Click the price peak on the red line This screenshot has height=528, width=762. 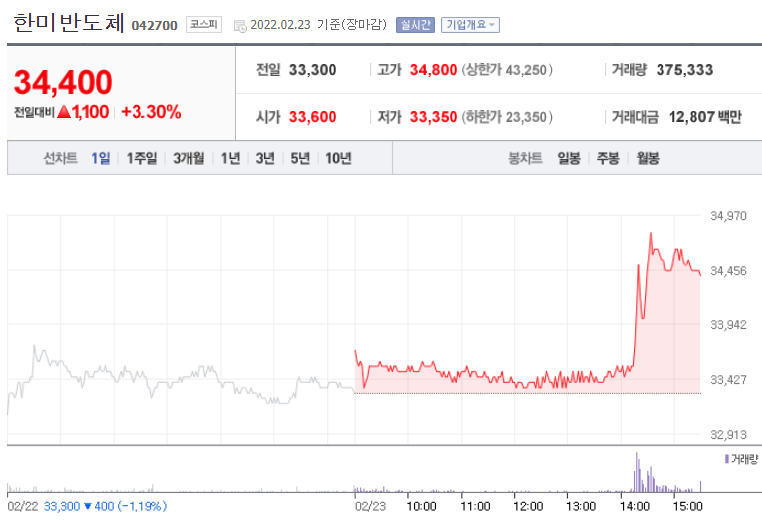651,234
